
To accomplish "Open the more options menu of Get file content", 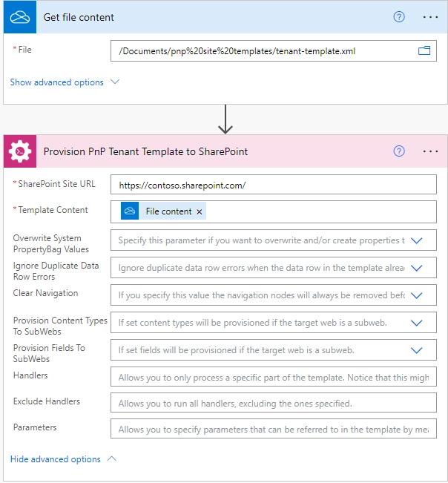I will point(430,17).
